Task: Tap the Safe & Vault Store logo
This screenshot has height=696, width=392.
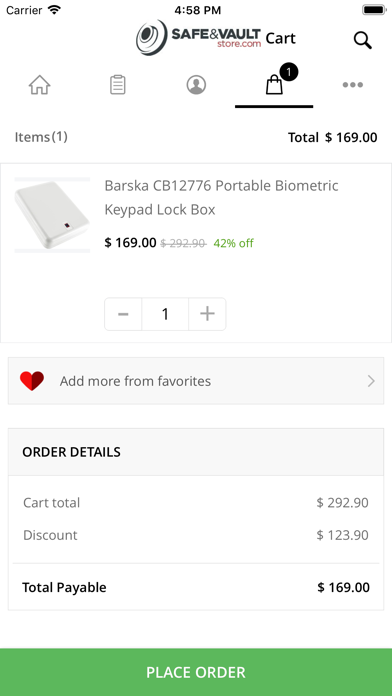Action: pyautogui.click(x=198, y=37)
